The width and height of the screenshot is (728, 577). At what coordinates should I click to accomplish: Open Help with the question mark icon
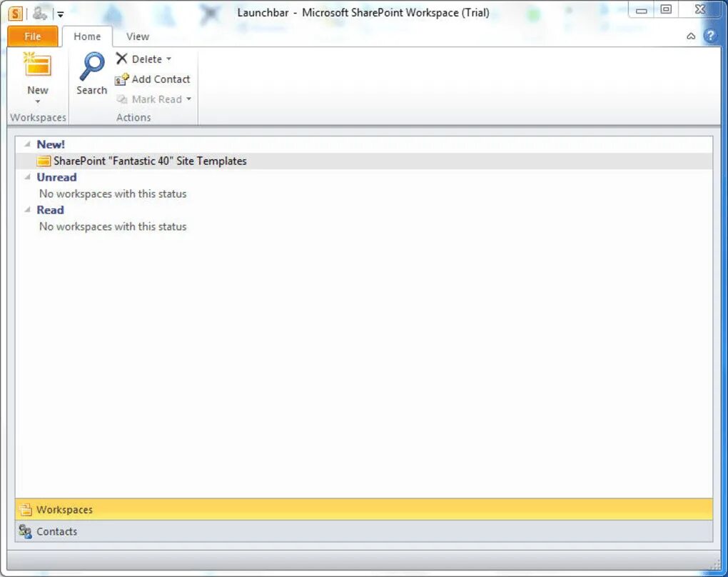tap(710, 36)
